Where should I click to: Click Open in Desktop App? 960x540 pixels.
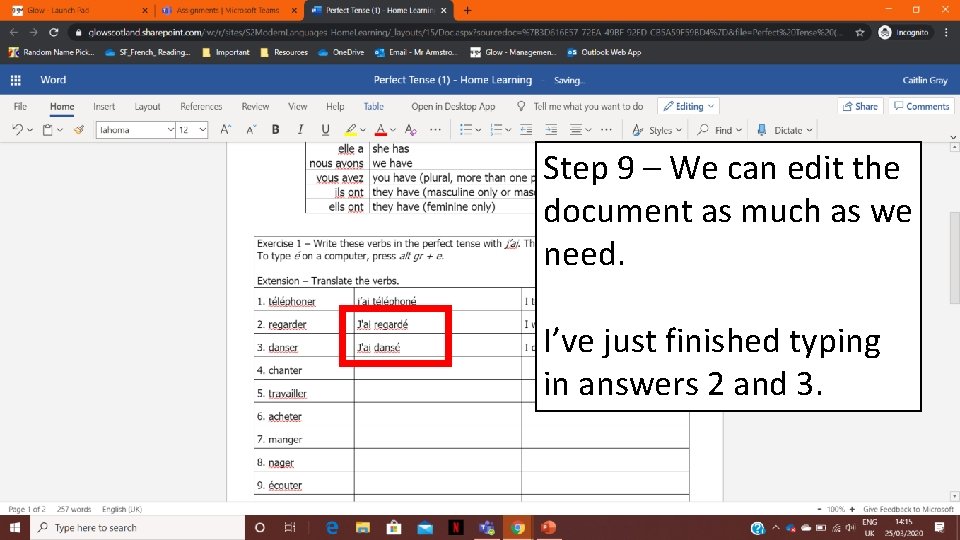pyautogui.click(x=453, y=106)
